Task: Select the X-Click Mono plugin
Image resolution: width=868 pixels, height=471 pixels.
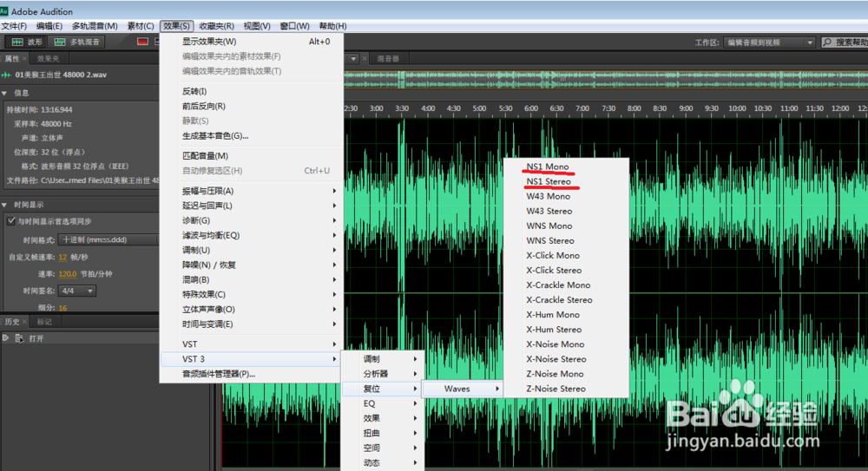Action: [566, 256]
